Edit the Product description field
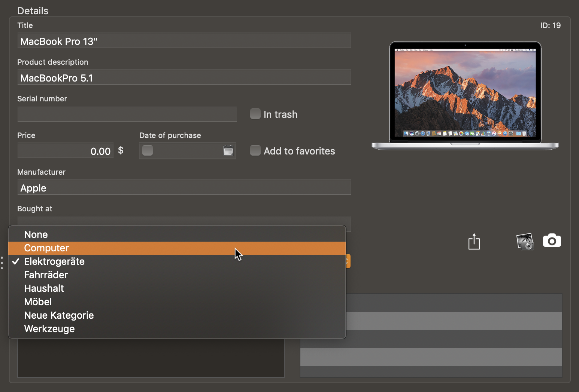 (184, 77)
